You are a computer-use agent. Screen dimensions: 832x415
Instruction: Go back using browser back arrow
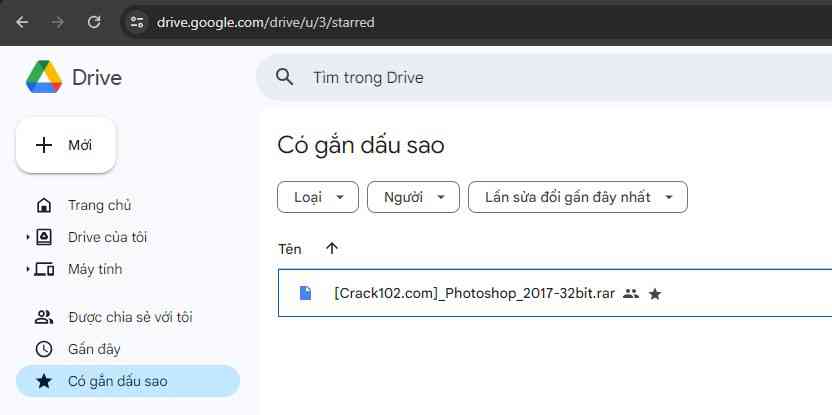pos(22,22)
